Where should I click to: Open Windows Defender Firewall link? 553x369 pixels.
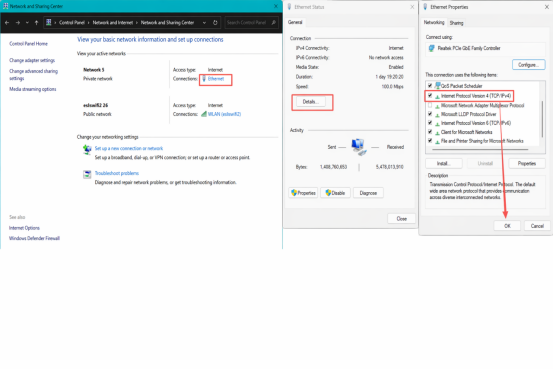(34, 238)
